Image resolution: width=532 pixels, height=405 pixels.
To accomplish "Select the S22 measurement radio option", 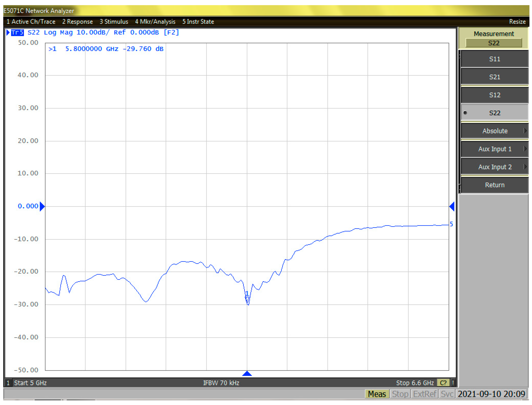I will (x=494, y=113).
